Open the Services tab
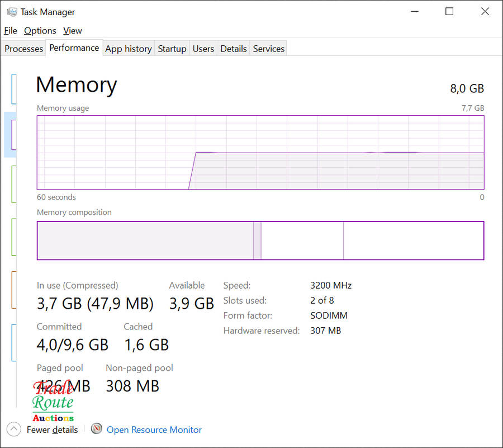Viewport: 503px width, 448px height. coord(268,49)
